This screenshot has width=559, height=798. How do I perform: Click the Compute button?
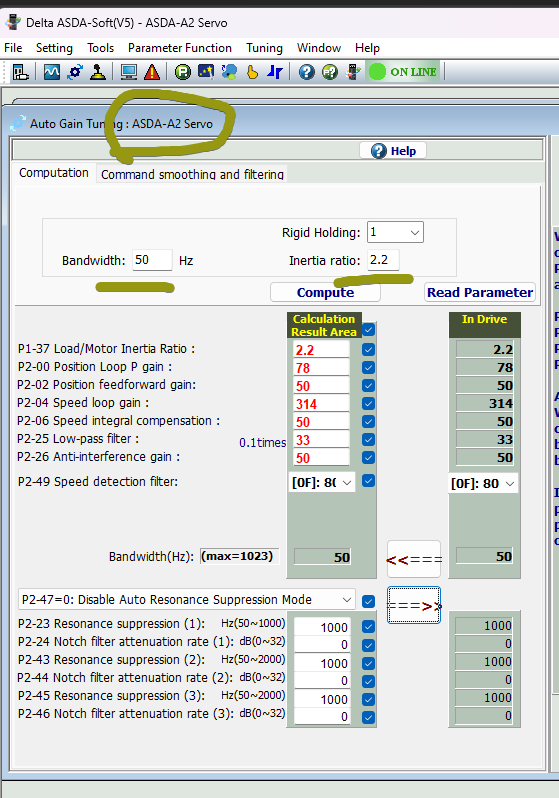point(325,292)
